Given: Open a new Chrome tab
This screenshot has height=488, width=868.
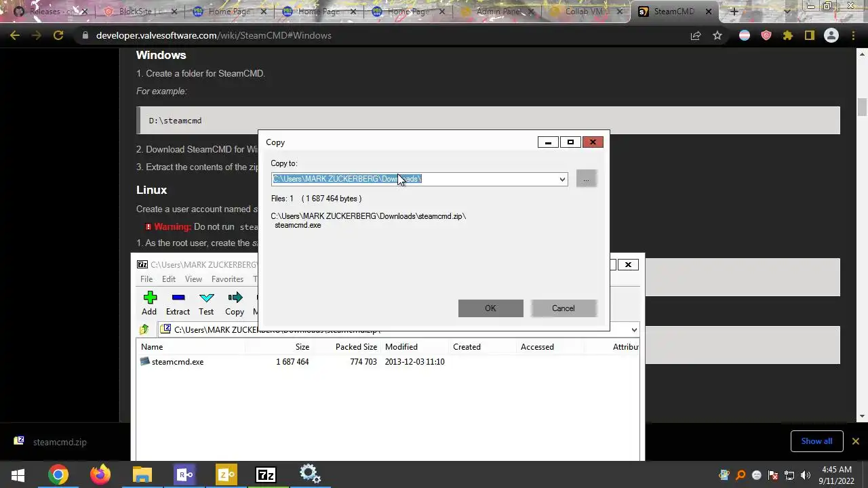Looking at the screenshot, I should (734, 12).
